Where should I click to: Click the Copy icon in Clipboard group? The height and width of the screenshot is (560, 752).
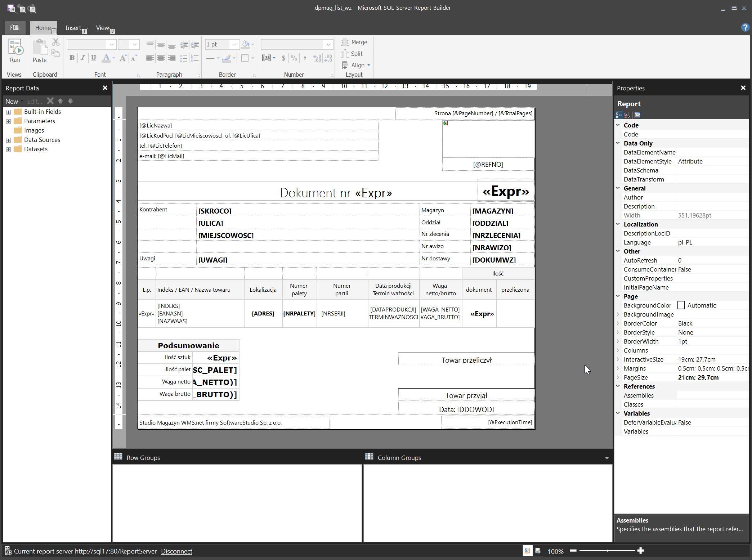55,54
